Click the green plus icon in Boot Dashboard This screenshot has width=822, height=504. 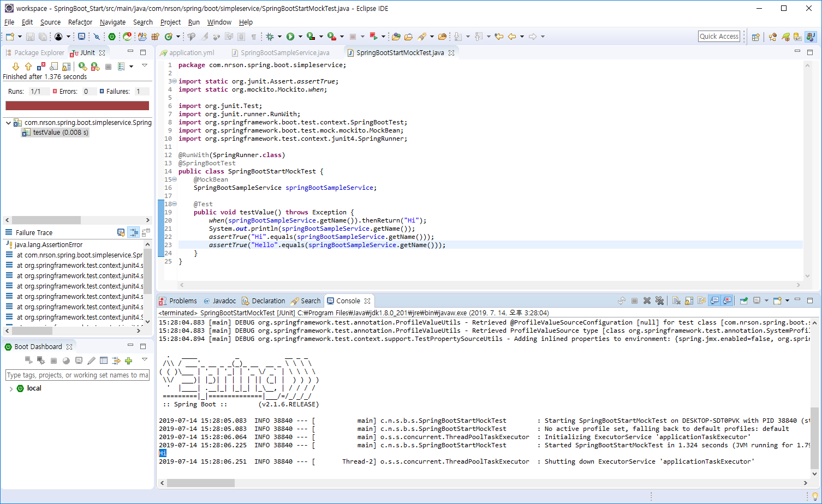click(x=128, y=361)
